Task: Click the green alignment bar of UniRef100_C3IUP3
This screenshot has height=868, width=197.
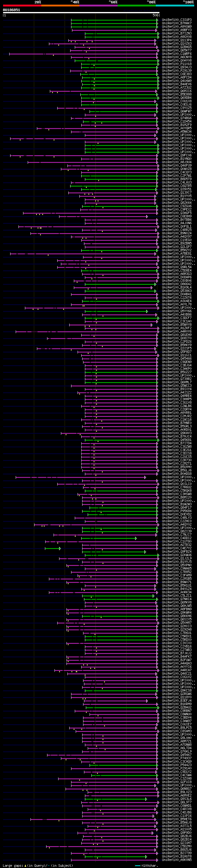Action: [x=115, y=20]
